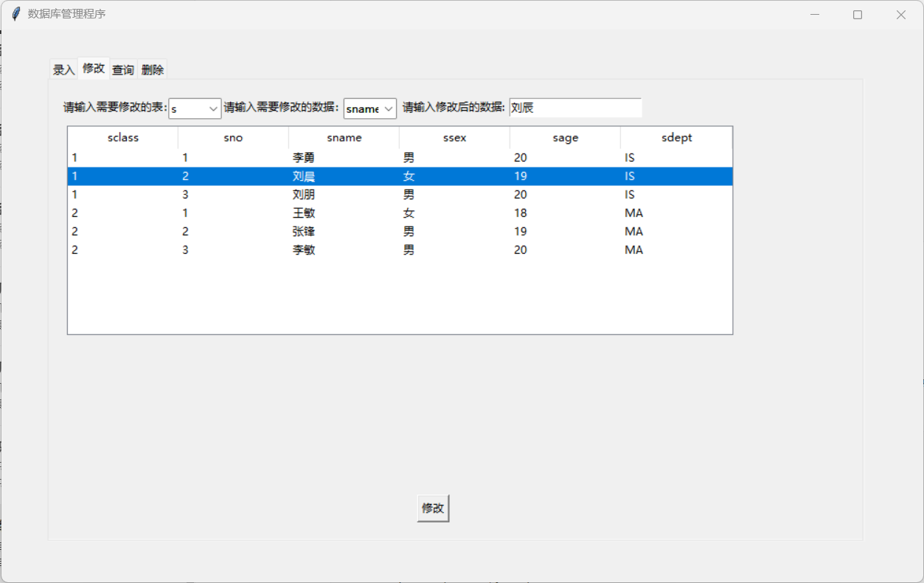Select the row named 张锋
This screenshot has width=924, height=583.
click(x=400, y=232)
